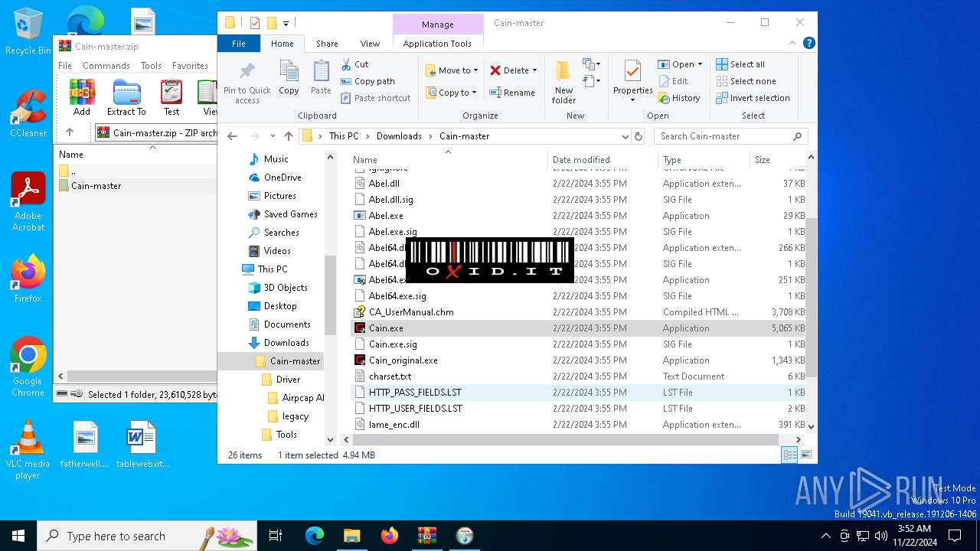Open Task View on taskbar
Image resolution: width=980 pixels, height=551 pixels.
coord(276,536)
